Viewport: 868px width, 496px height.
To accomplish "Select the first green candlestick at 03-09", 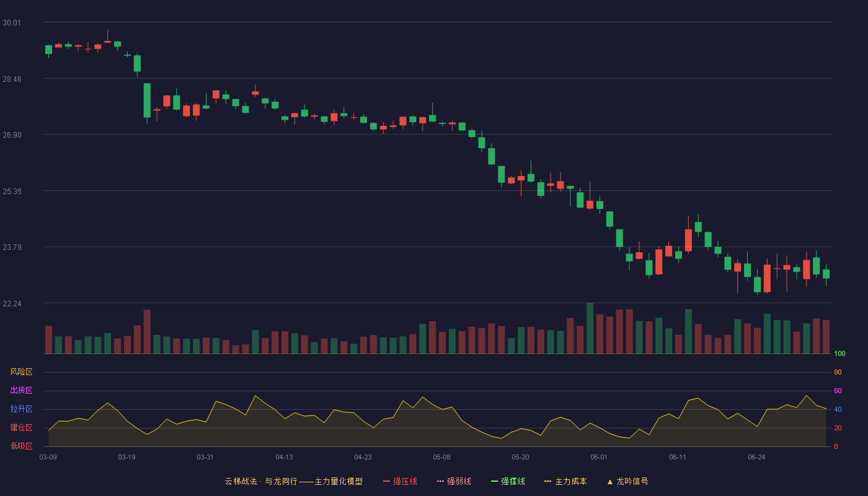I will 48,50.
